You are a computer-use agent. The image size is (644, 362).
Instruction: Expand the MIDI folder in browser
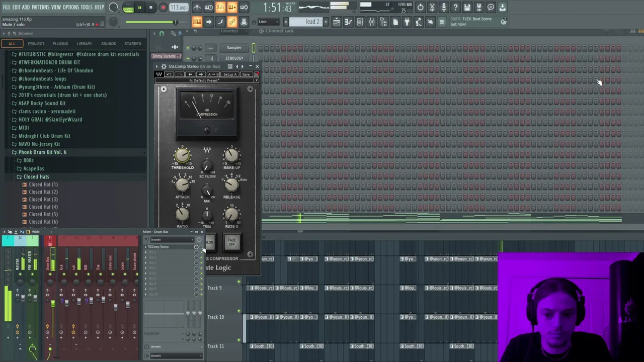(x=24, y=128)
